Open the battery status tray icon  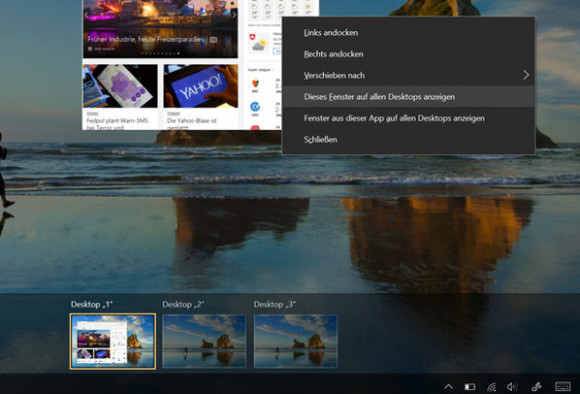pyautogui.click(x=470, y=387)
